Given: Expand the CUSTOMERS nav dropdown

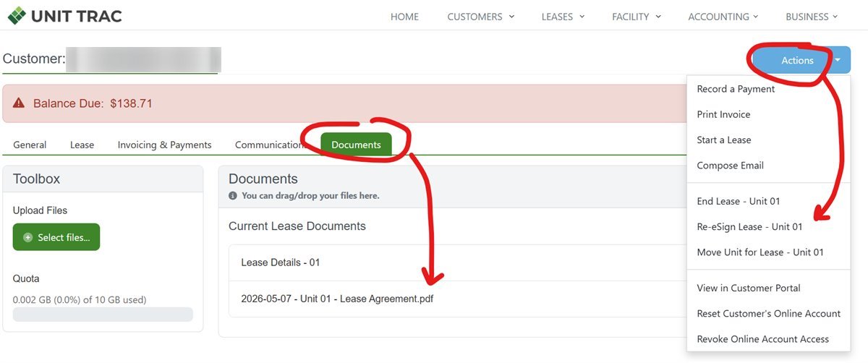Looking at the screenshot, I should click(481, 17).
